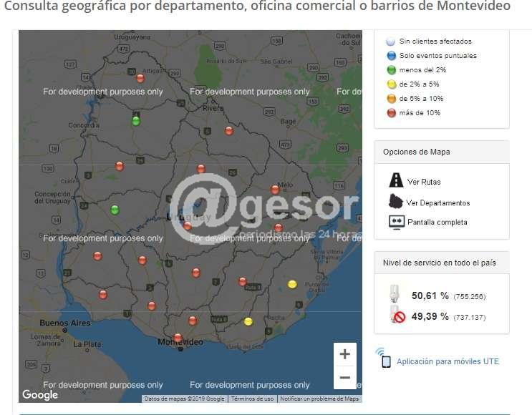
Task: Click the green 'menos del 2%' legend swatch
Action: click(390, 69)
